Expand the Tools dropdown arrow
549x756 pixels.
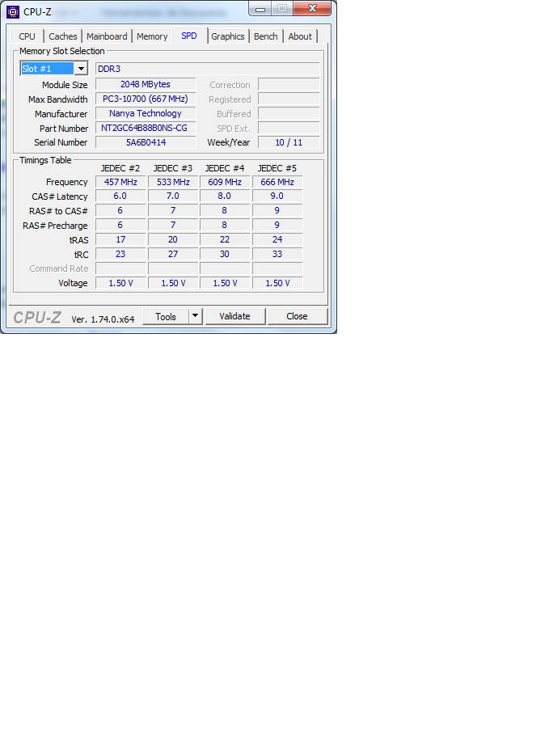(195, 316)
